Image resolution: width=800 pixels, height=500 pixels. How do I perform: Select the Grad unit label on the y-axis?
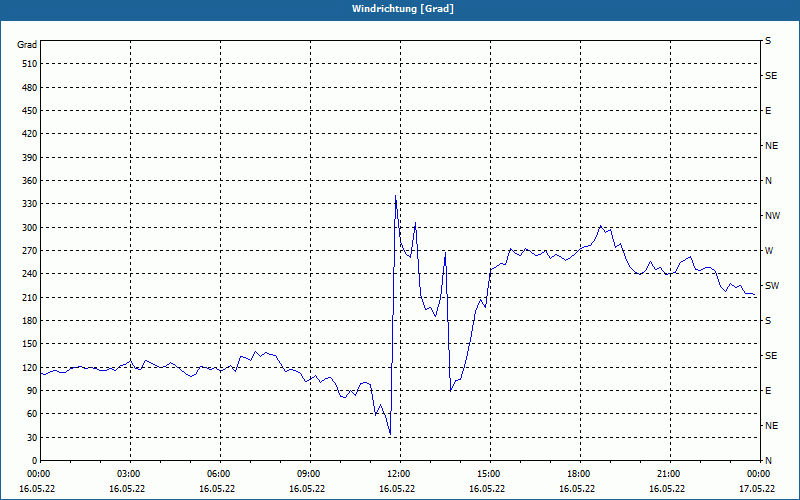(x=27, y=45)
